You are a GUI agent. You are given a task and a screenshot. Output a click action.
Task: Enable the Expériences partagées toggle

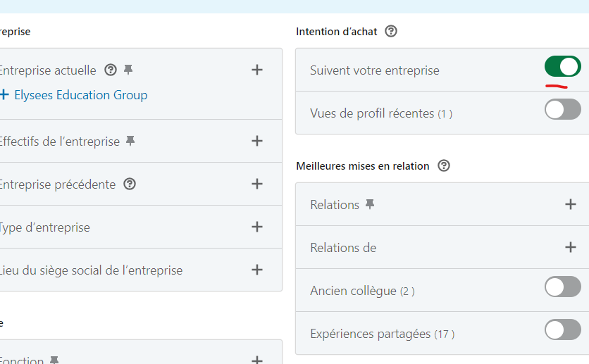562,330
